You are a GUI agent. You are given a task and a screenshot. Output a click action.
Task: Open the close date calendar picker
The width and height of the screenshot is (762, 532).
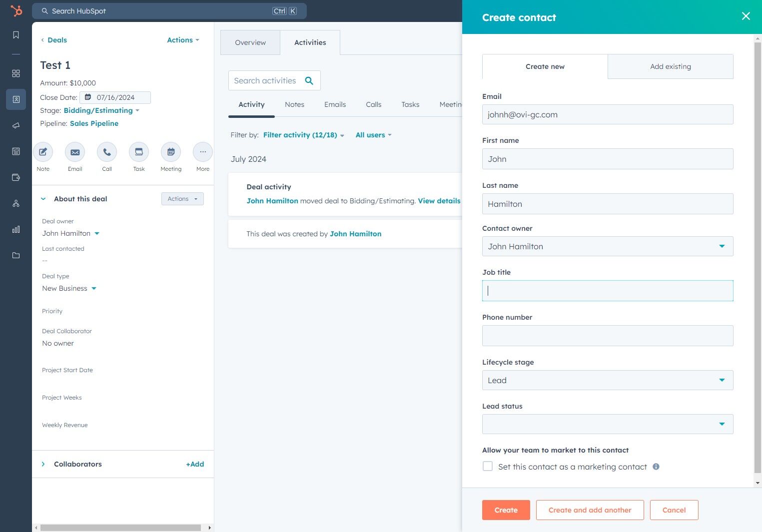click(x=115, y=97)
